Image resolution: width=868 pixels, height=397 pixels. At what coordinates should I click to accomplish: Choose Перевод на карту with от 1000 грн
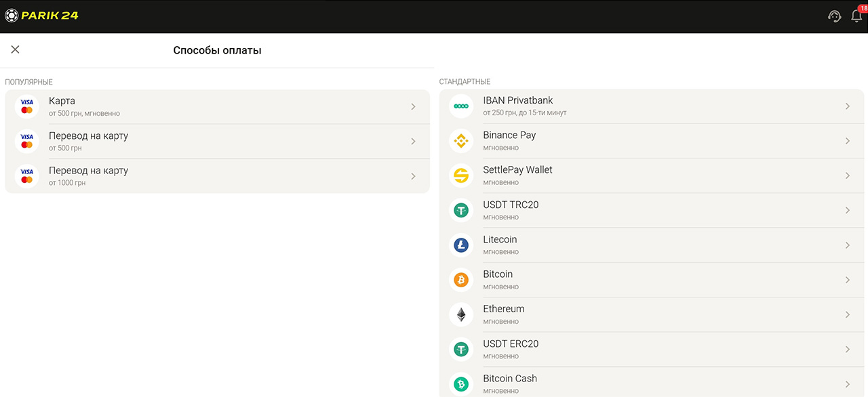(88, 171)
